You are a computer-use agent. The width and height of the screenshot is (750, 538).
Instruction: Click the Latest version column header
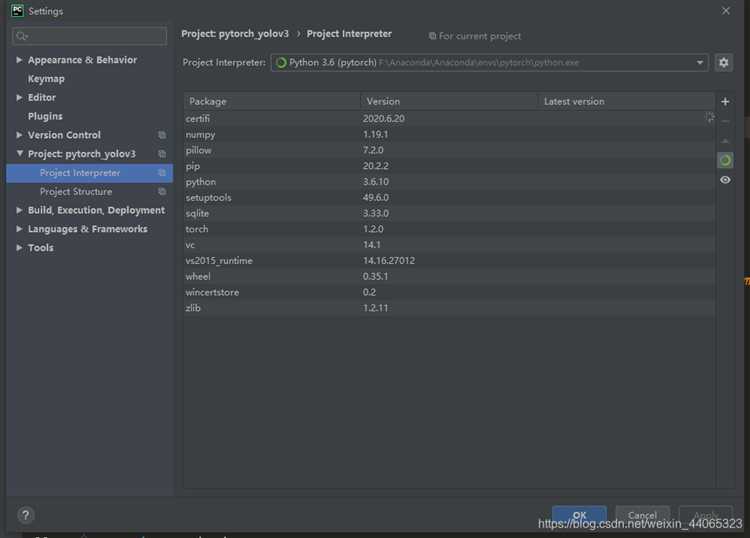627,101
